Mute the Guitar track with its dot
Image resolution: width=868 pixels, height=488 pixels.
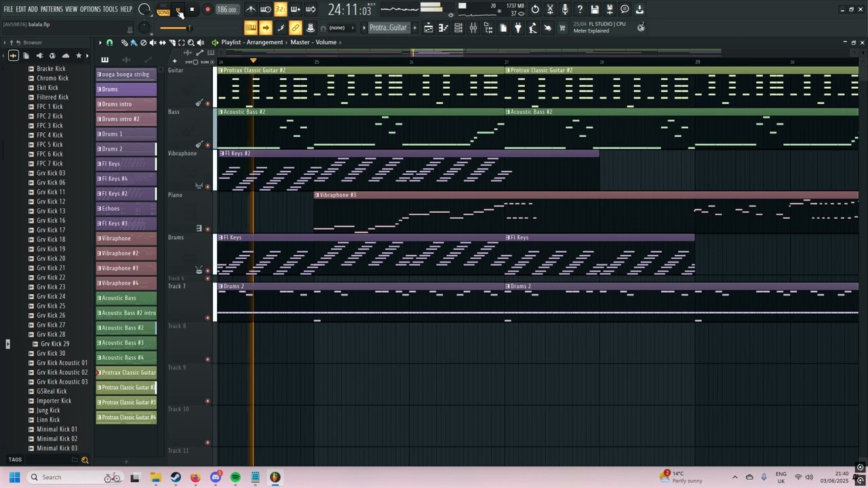point(208,104)
